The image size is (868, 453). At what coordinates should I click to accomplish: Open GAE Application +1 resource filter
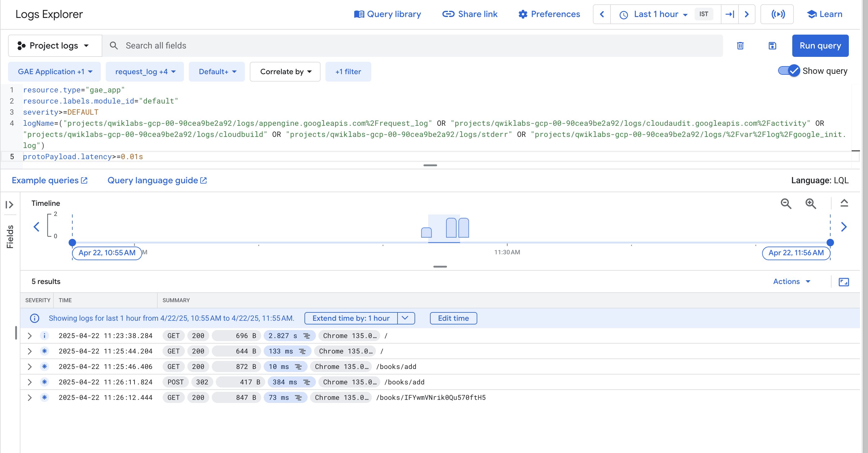(55, 71)
